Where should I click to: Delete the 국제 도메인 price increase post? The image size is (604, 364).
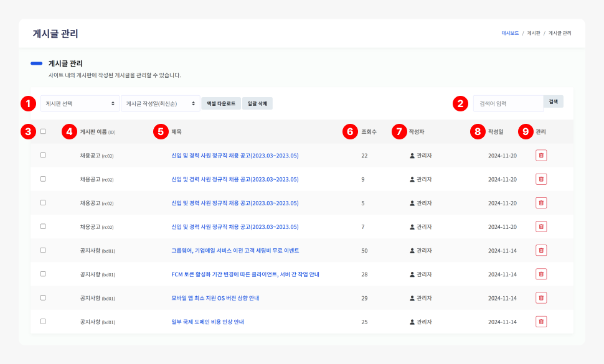click(x=541, y=322)
